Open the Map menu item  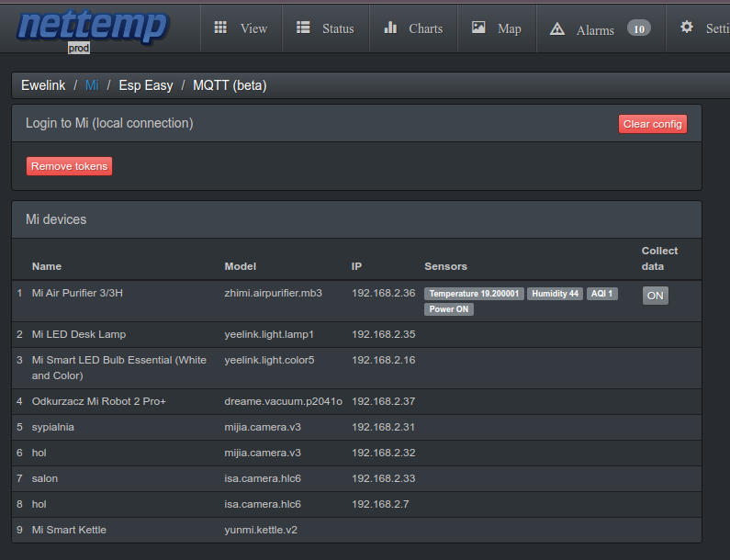(x=497, y=28)
